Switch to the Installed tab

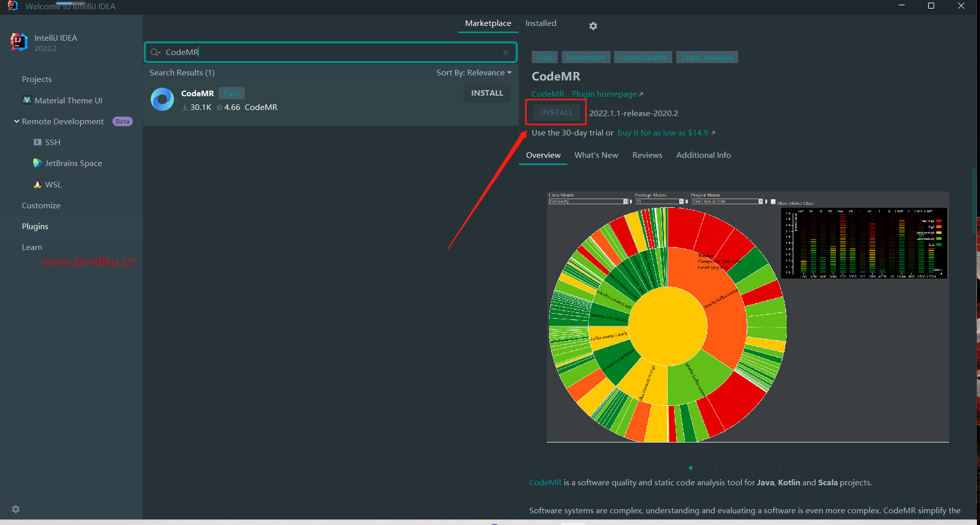541,23
